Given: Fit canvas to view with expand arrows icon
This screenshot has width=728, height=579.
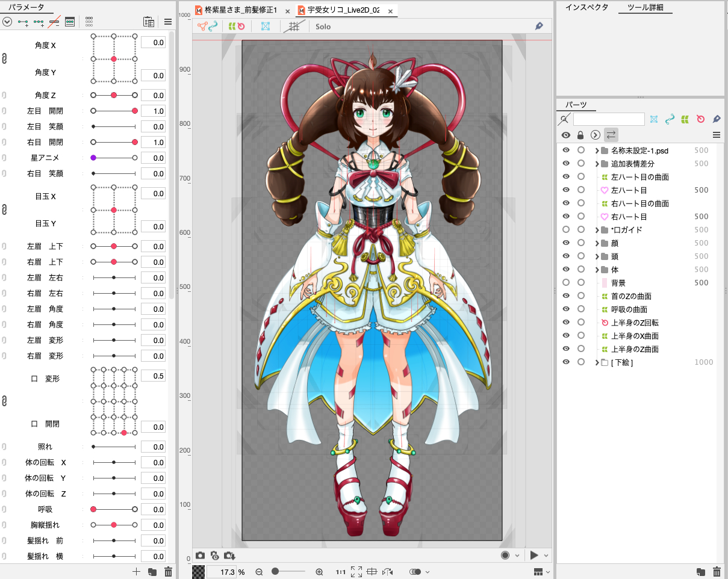Looking at the screenshot, I should 356,572.
